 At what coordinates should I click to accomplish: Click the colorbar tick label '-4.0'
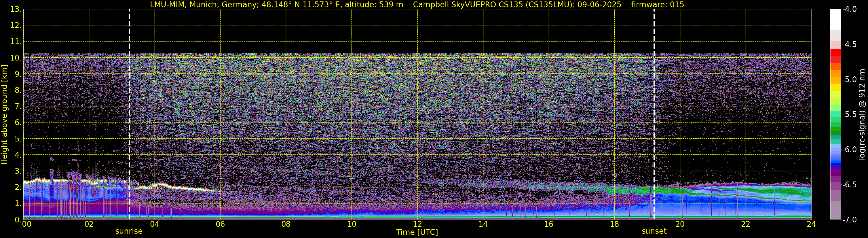tap(849, 10)
